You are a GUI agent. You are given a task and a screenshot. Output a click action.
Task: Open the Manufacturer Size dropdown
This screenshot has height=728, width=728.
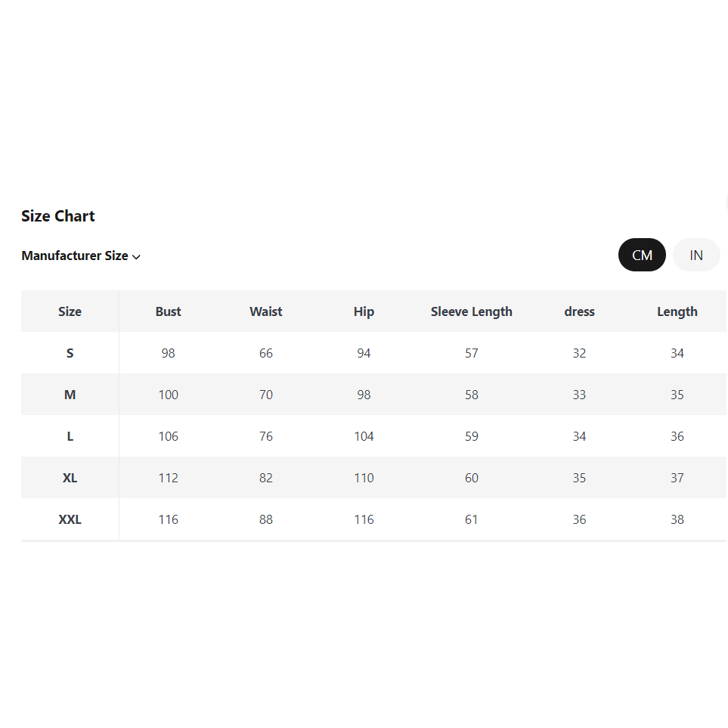pos(75,256)
